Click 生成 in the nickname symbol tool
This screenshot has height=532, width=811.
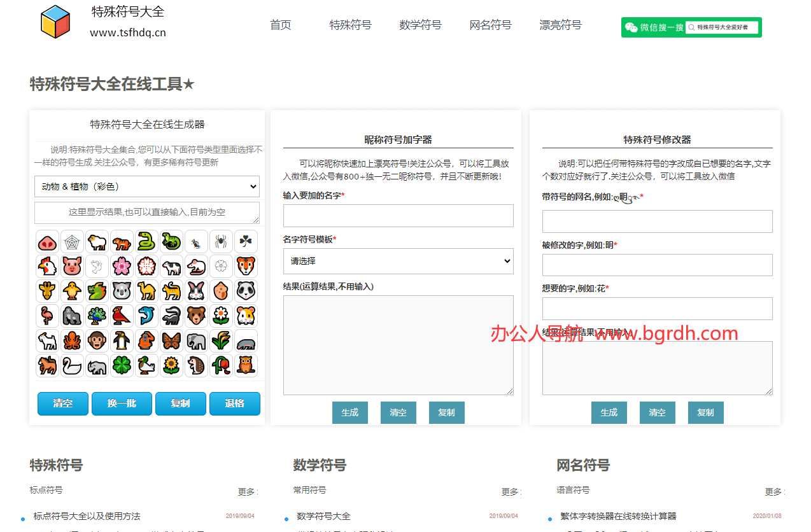click(x=350, y=412)
